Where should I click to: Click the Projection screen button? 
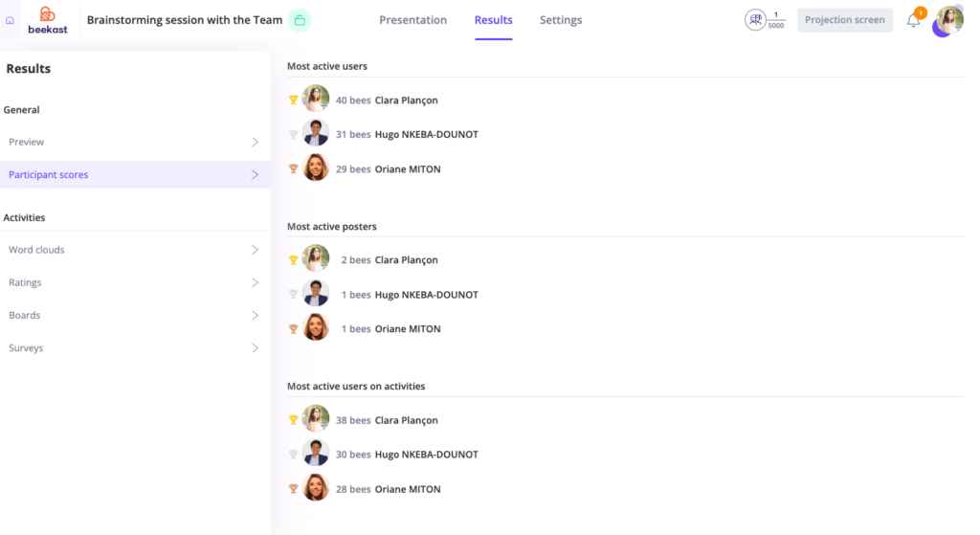(x=844, y=20)
